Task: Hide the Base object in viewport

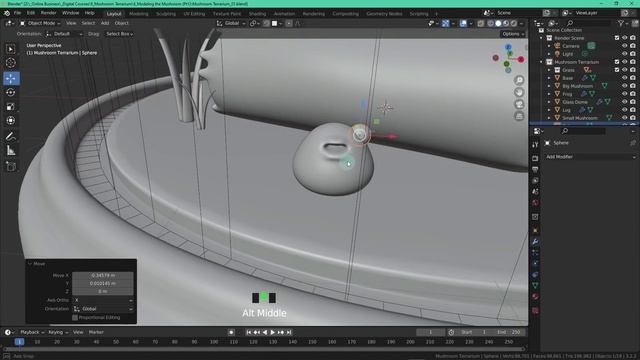Action: coord(624,78)
